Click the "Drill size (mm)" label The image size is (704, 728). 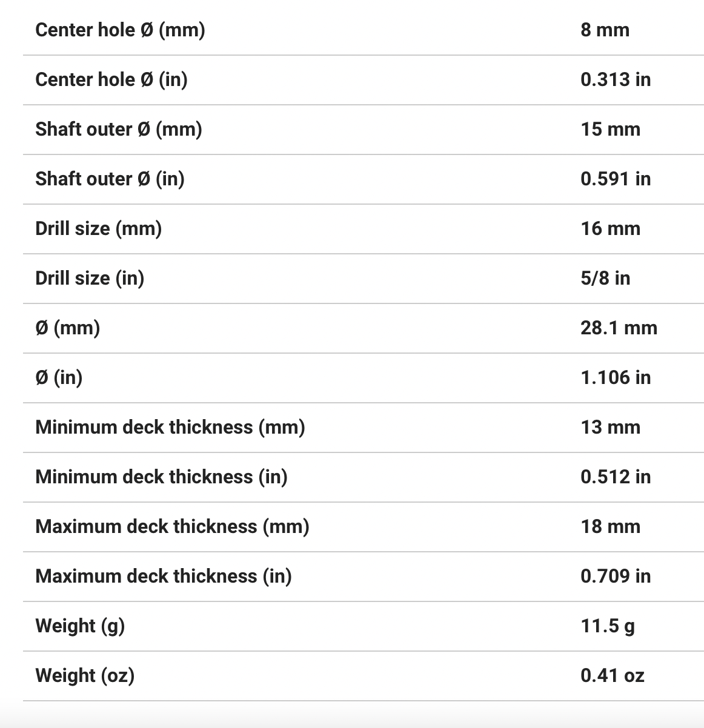(99, 228)
